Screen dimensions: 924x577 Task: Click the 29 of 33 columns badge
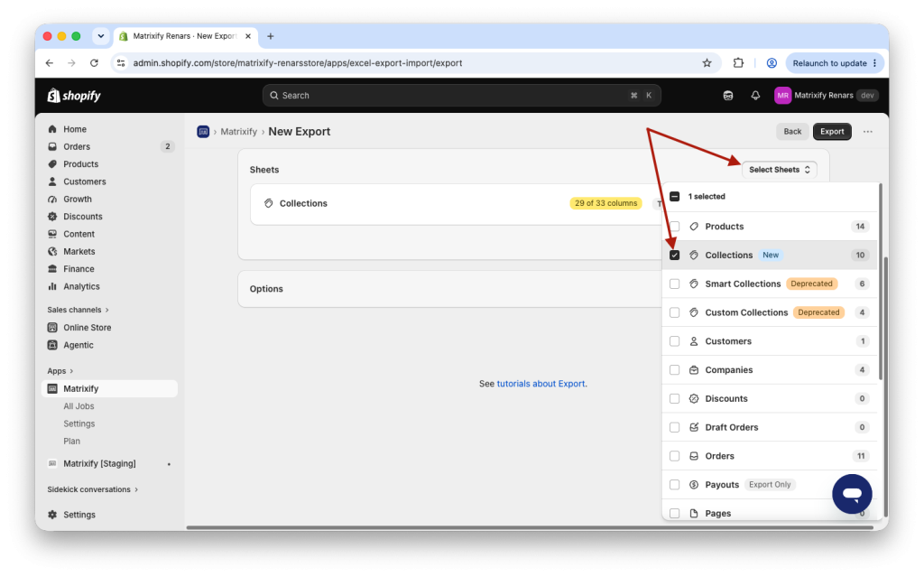605,203
